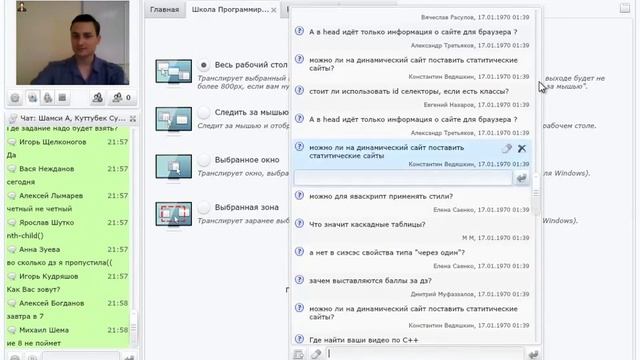Click the question mark icon for 'Что значит каскадные таблицы?'
Image resolution: width=640 pixels, height=360 pixels.
299,224
